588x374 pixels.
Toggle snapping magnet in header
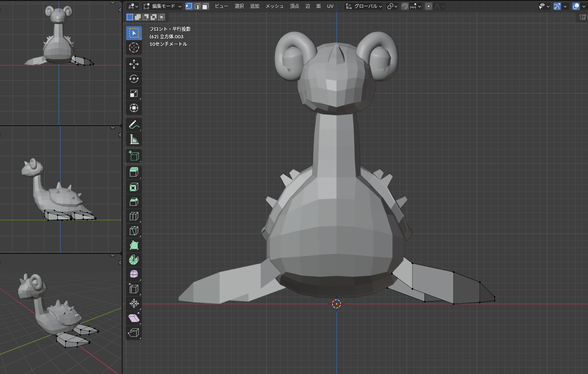(x=404, y=6)
